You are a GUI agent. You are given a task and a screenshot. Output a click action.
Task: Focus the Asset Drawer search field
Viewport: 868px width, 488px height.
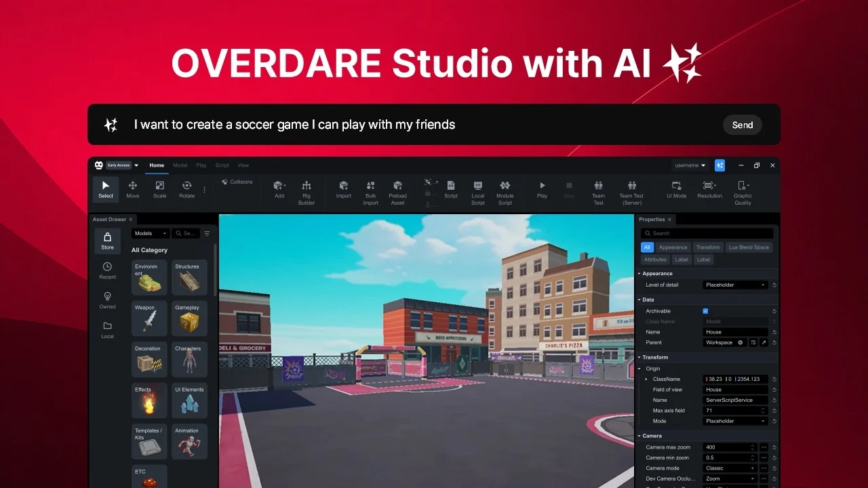coord(186,233)
